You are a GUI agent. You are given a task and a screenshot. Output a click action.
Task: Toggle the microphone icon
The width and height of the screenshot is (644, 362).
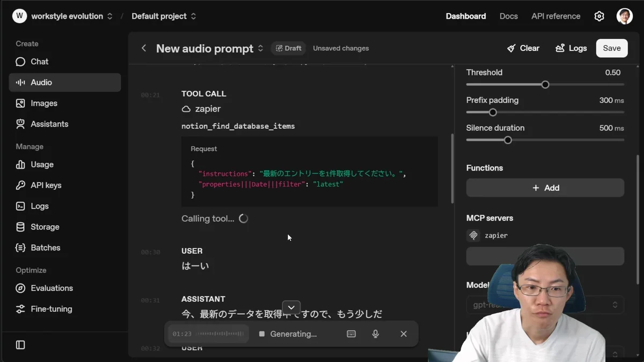pos(376,334)
